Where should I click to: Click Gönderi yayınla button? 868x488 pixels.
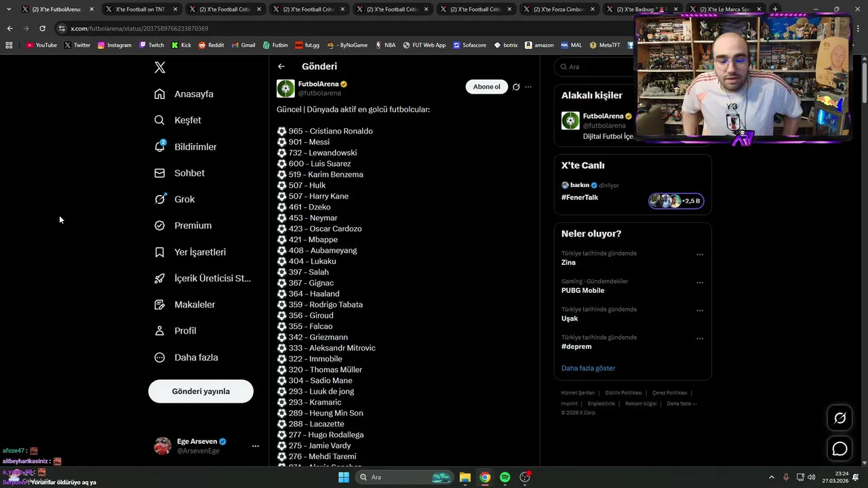click(201, 391)
